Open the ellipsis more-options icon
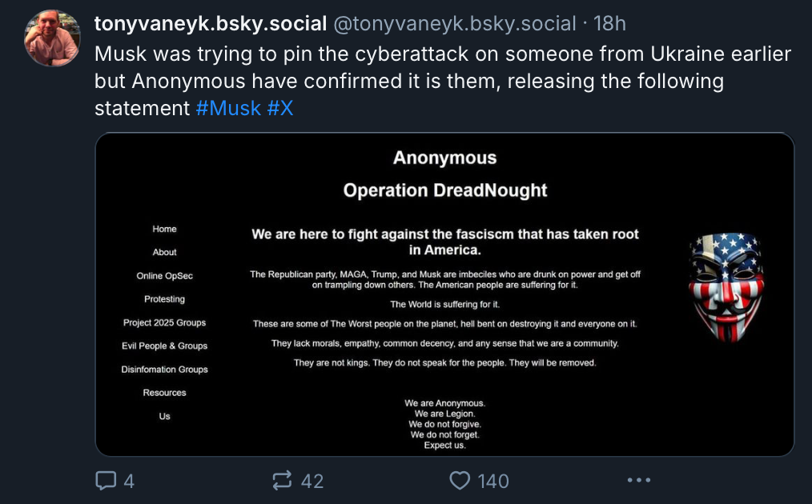Image resolution: width=812 pixels, height=504 pixels. click(638, 480)
